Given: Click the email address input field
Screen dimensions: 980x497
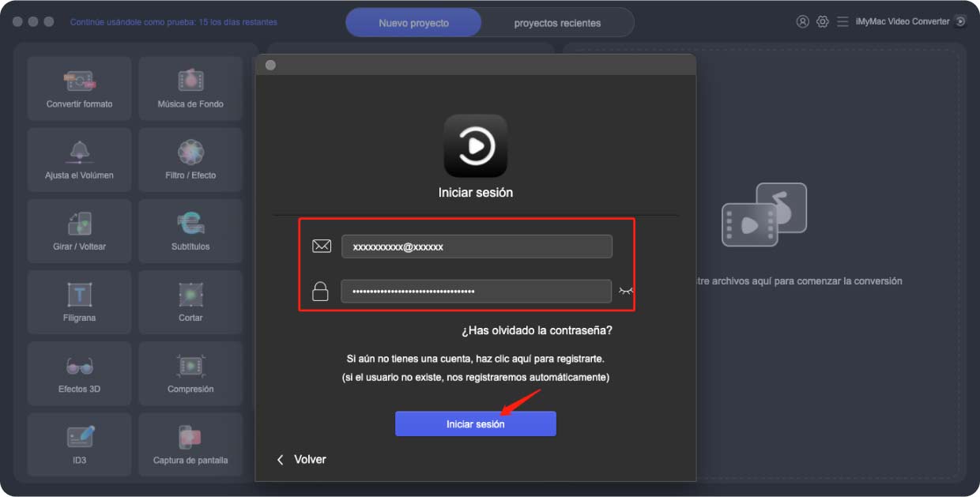Looking at the screenshot, I should click(477, 247).
